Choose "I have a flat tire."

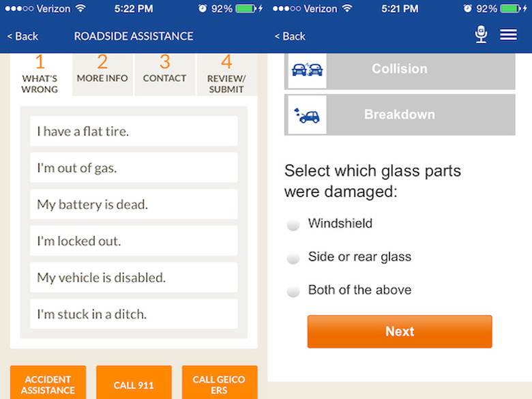point(134,131)
